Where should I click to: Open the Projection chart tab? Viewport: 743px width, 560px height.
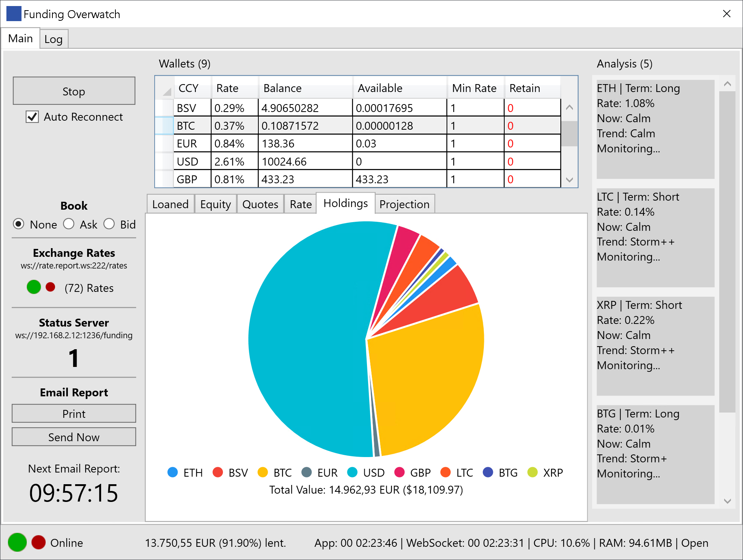404,204
